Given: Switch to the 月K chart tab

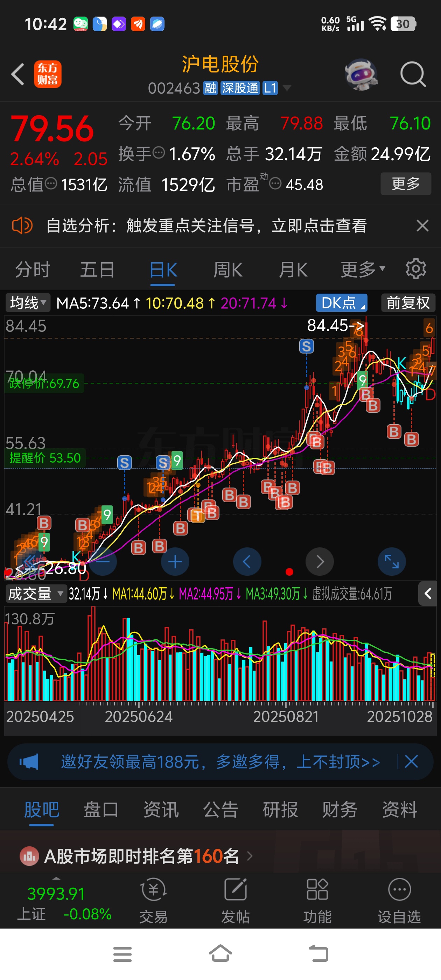Looking at the screenshot, I should 293,270.
